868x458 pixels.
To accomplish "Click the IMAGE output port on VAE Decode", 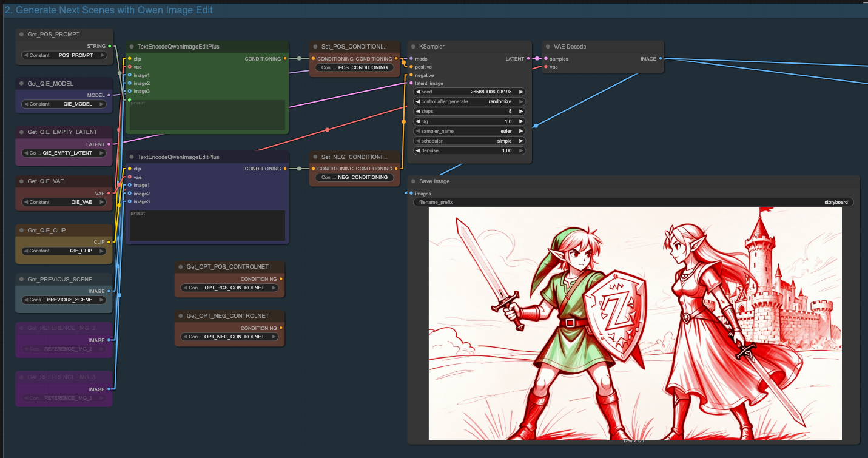I will (661, 59).
